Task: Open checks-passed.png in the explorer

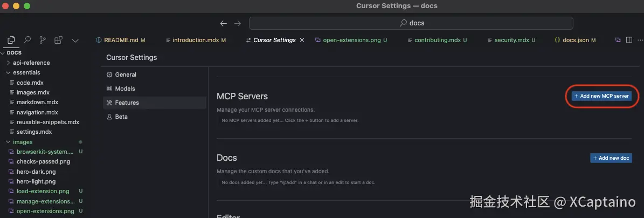Action: [43, 162]
